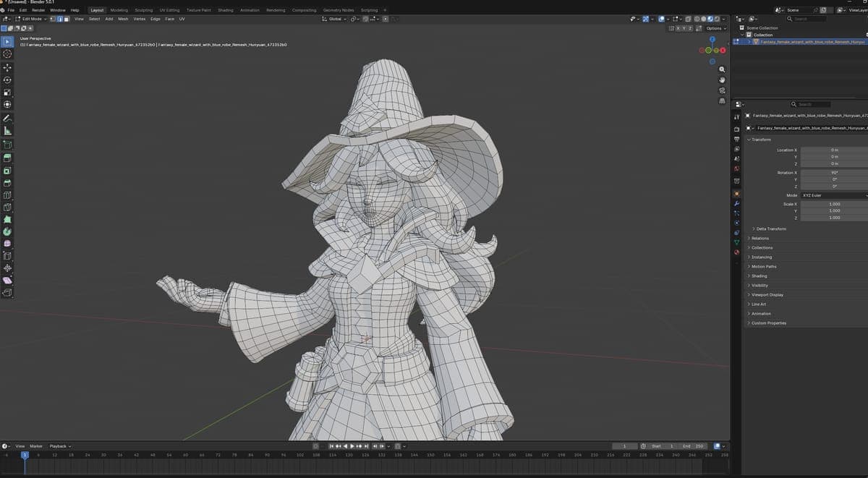Viewport: 868px width, 478px height.
Task: Switch to wireframe viewport shading
Action: (x=696, y=19)
